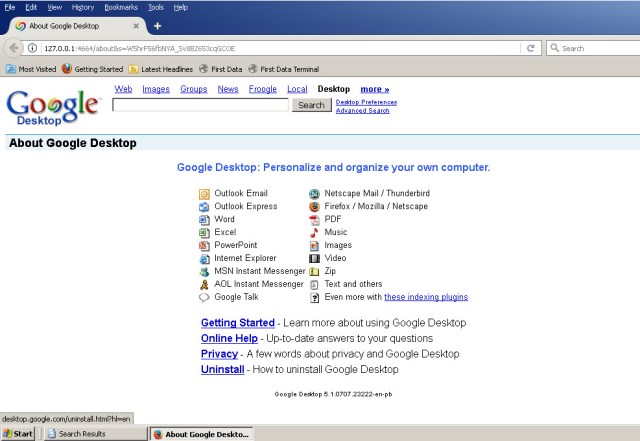This screenshot has height=441, width=640.
Task: Click the PDF file icon
Action: (x=314, y=220)
